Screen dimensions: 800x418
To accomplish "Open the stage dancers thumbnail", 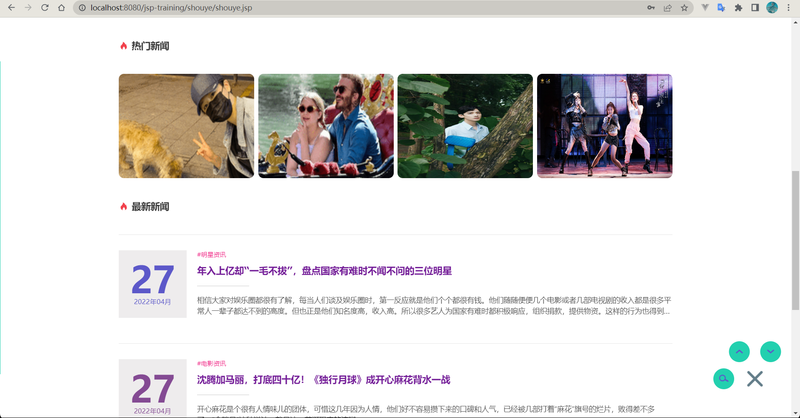I will pyautogui.click(x=605, y=126).
